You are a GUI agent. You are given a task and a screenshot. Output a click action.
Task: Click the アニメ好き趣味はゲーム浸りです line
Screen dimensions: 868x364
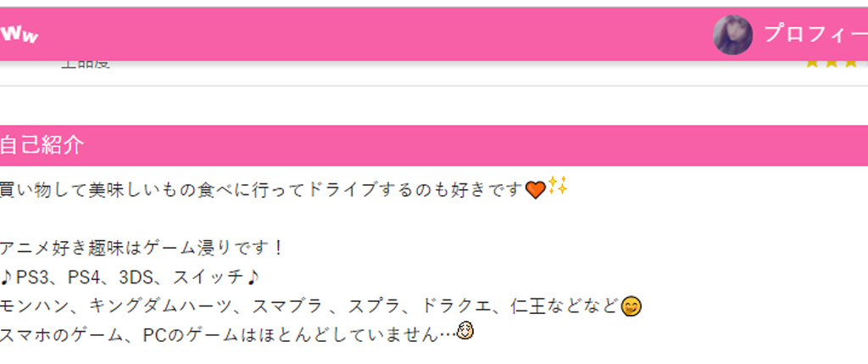[142, 248]
